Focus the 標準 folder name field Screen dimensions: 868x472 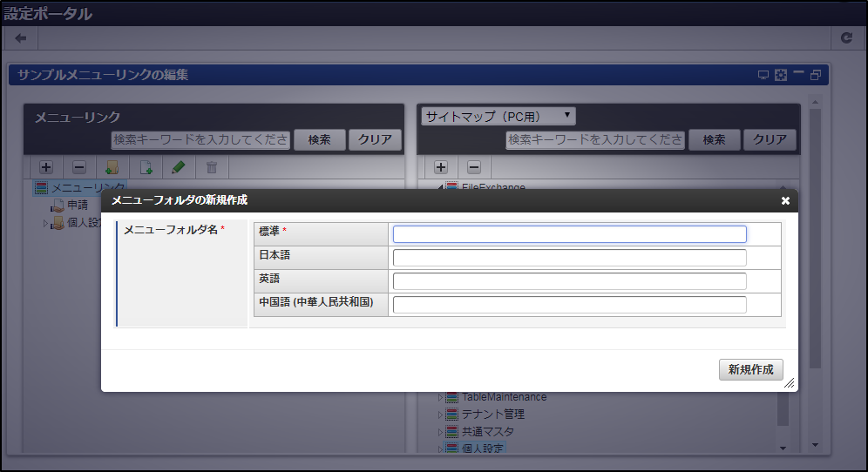coord(570,234)
